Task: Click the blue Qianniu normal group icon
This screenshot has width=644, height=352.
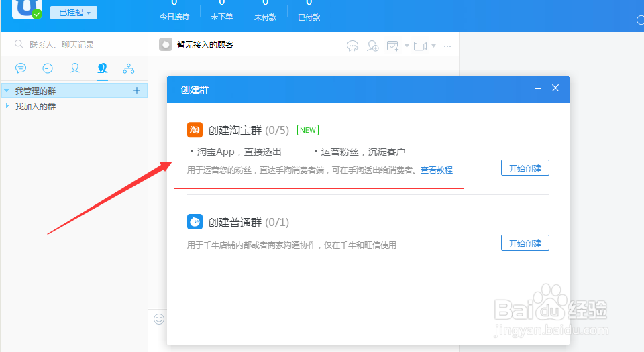Action: coord(195,222)
